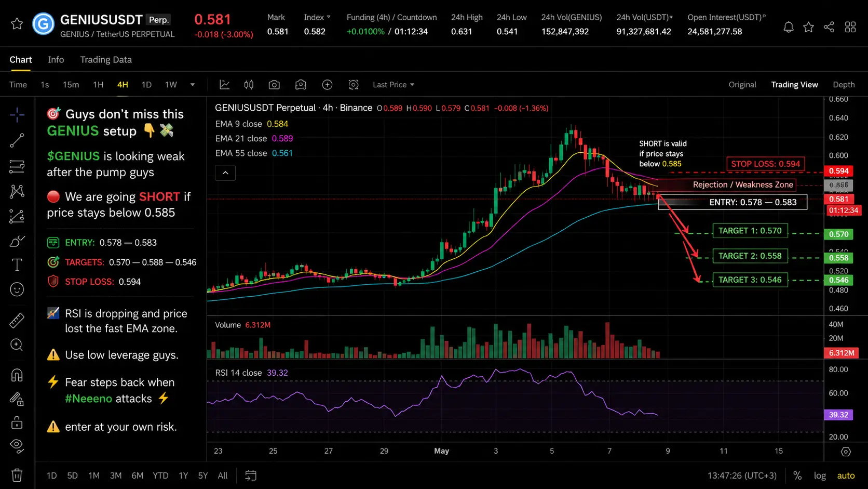This screenshot has width=868, height=489.
Task: Open the Fibonacci retracement tool
Action: [x=17, y=166]
